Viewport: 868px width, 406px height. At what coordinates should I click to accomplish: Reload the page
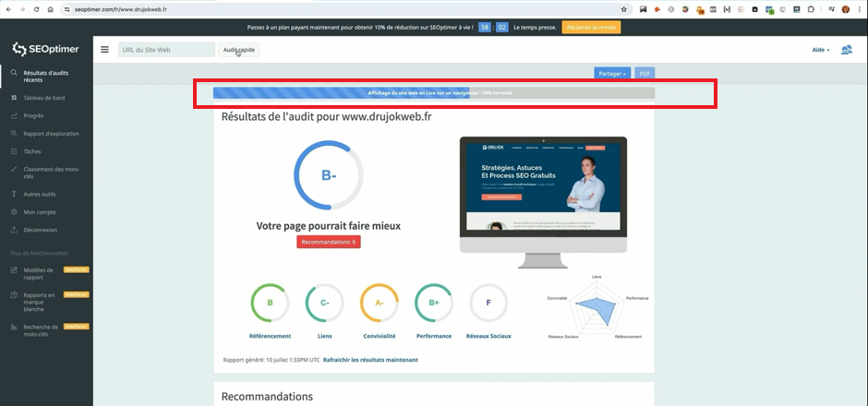pos(37,9)
